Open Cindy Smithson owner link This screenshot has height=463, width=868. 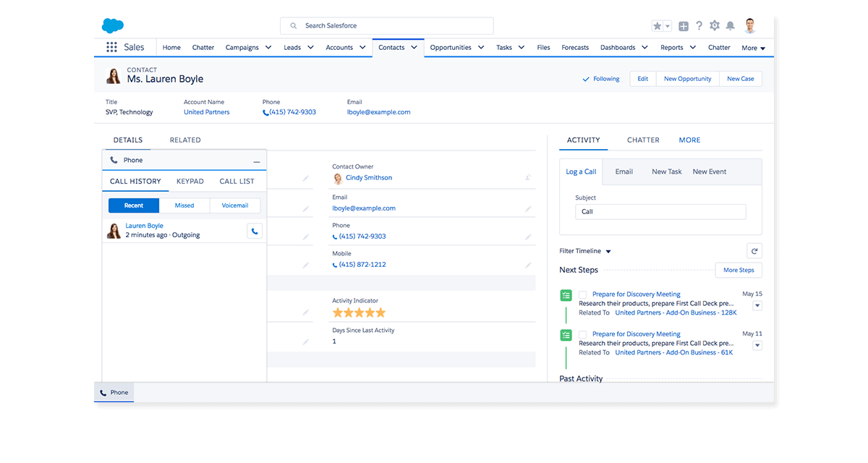pyautogui.click(x=369, y=178)
